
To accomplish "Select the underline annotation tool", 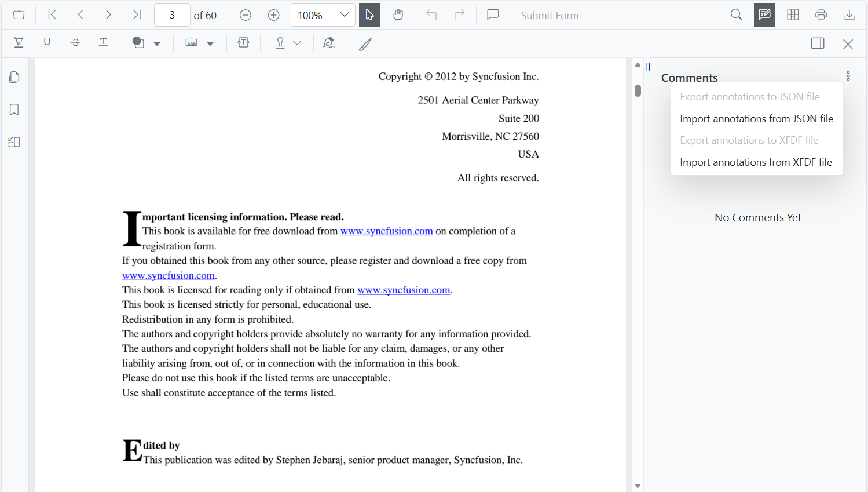I will [47, 43].
